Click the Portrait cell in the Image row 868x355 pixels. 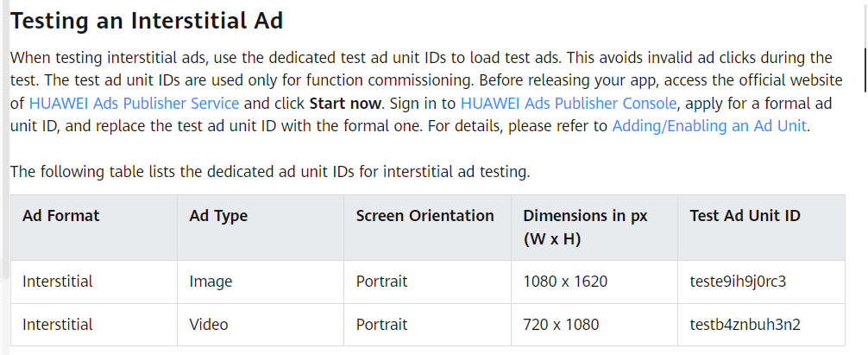pos(381,282)
